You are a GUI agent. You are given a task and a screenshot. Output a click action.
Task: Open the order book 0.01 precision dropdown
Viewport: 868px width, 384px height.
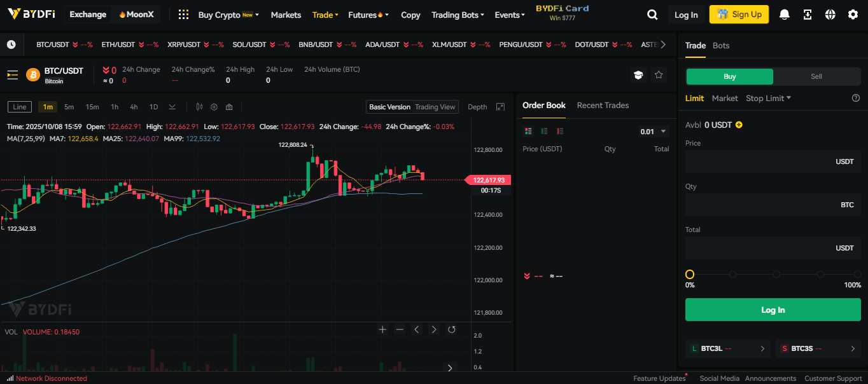[654, 132]
